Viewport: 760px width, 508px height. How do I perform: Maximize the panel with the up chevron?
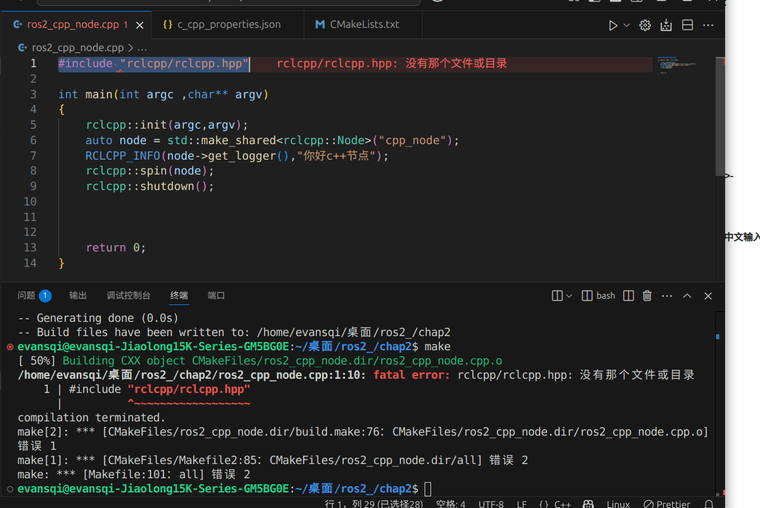click(687, 296)
